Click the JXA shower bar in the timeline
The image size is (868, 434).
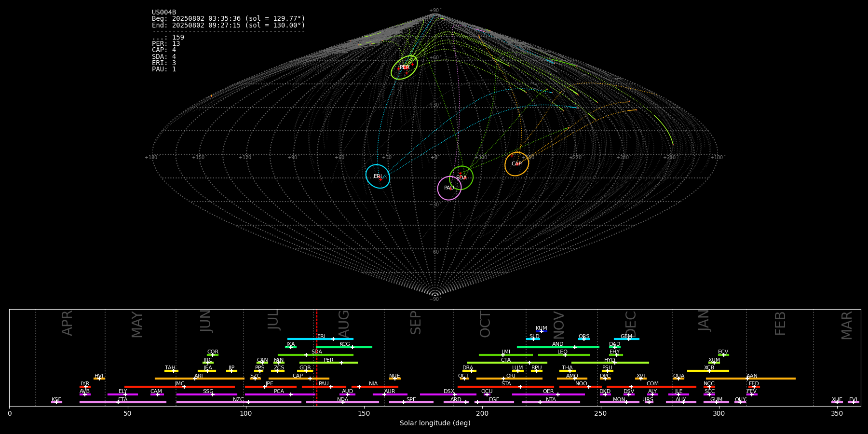pyautogui.click(x=291, y=347)
